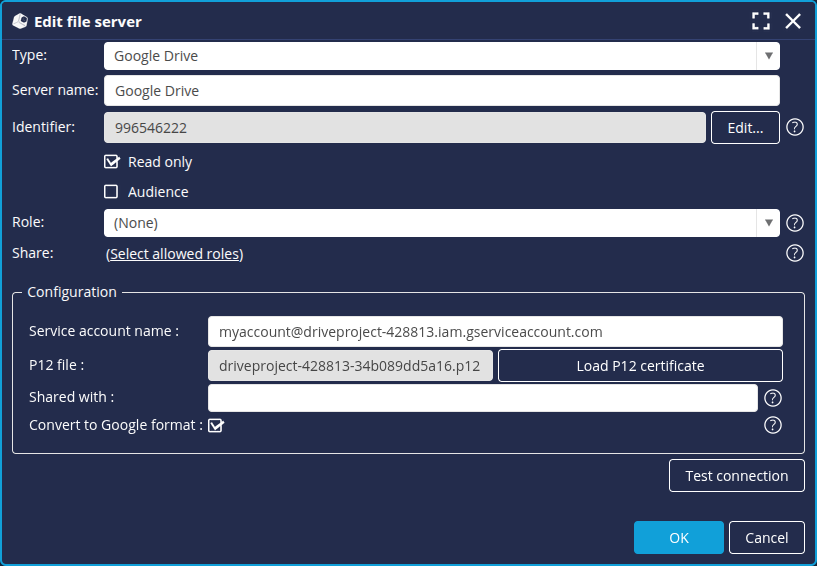This screenshot has height=566, width=817.
Task: Show help for Convert to Google format
Action: pos(773,425)
